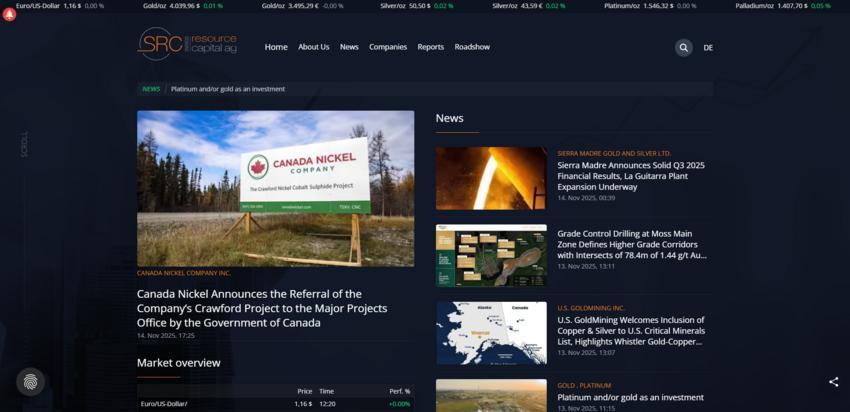Image resolution: width=850 pixels, height=412 pixels.
Task: Open the Reports menu item
Action: click(430, 47)
